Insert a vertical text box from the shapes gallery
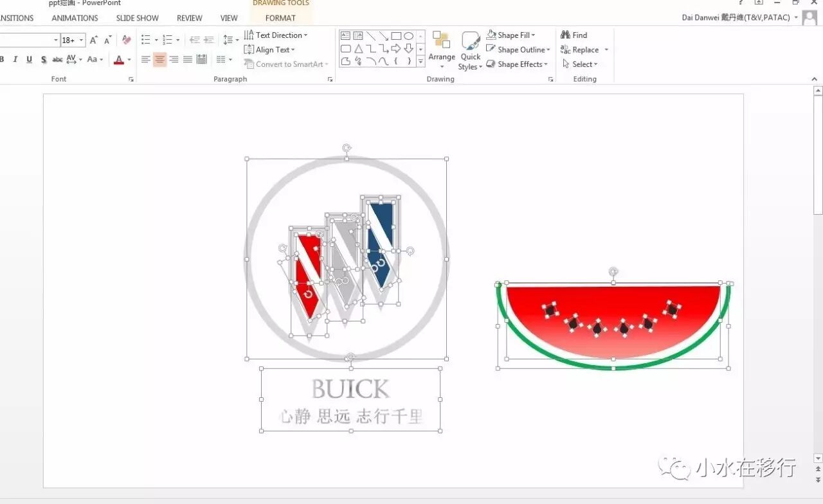 click(358, 36)
